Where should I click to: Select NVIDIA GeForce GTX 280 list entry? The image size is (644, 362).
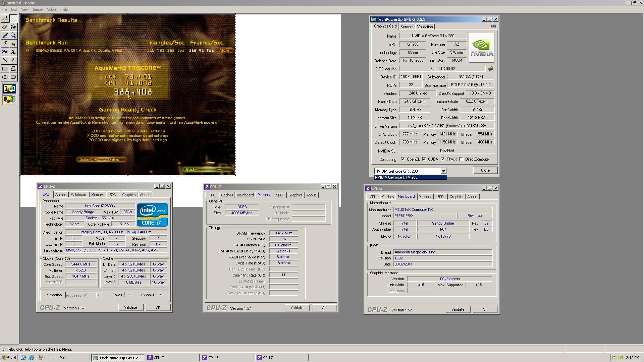coord(411,177)
